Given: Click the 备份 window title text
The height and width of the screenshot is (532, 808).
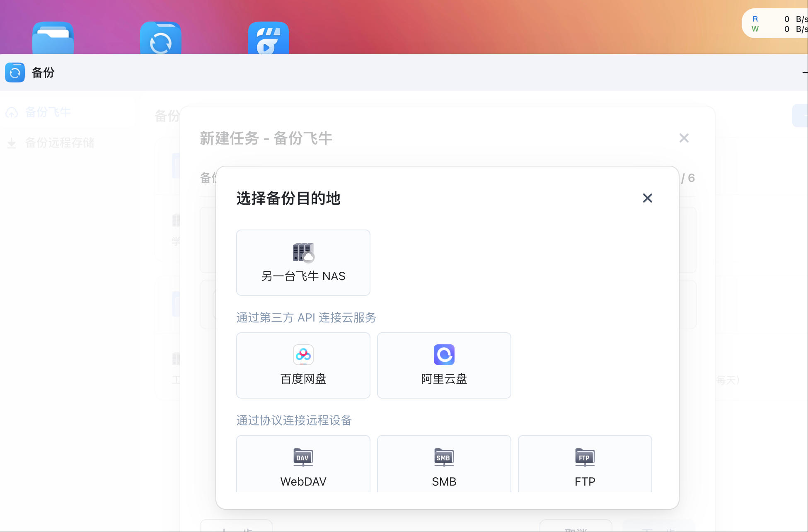Looking at the screenshot, I should pyautogui.click(x=43, y=73).
